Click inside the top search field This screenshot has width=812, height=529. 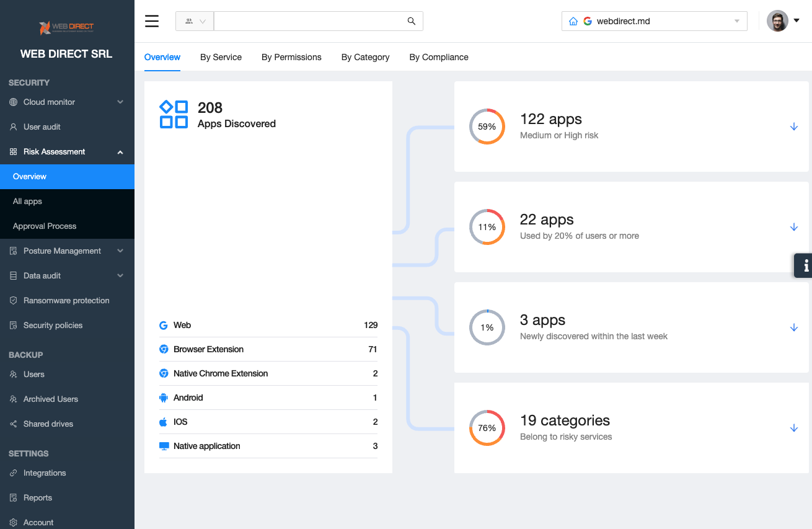pos(310,20)
